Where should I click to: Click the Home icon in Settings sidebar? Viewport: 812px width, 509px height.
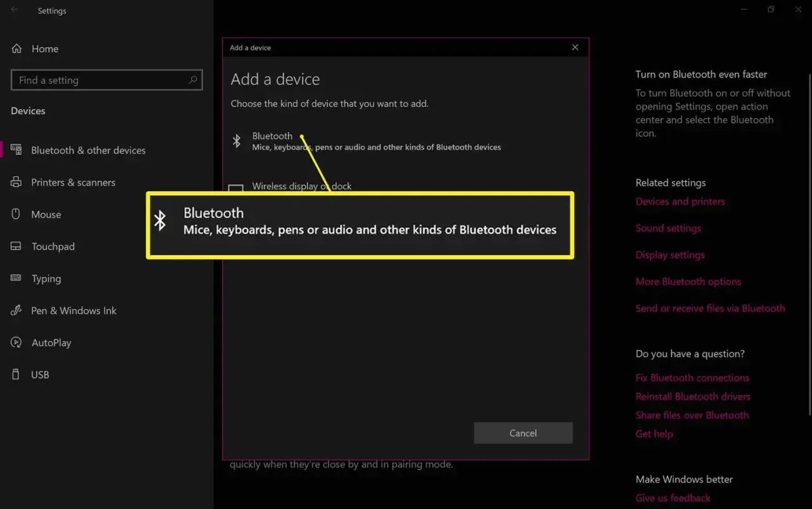(16, 49)
